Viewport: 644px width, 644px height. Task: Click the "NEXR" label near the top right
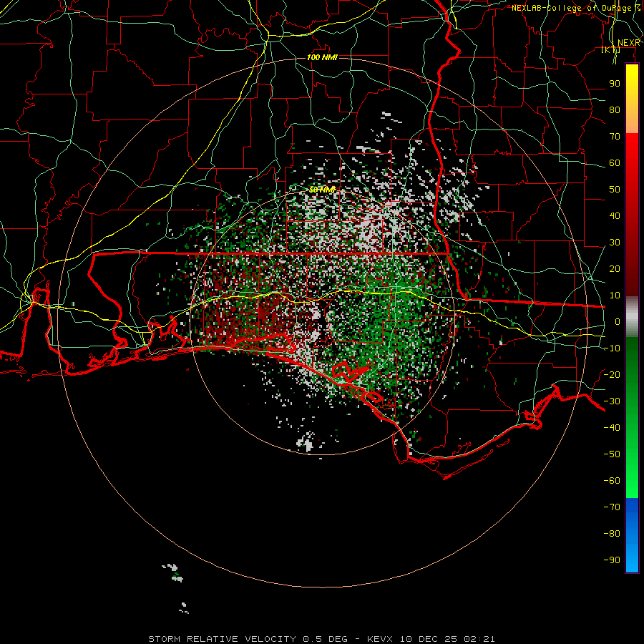tap(629, 43)
